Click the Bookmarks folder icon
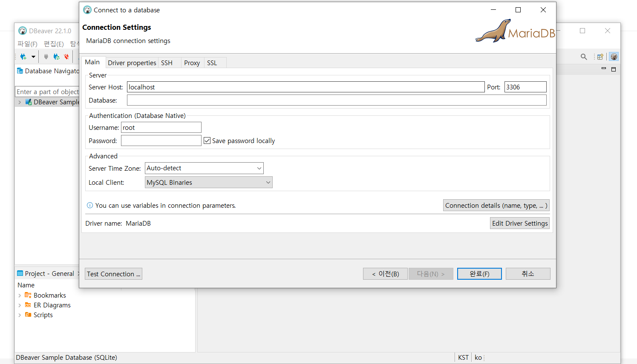The width and height of the screenshot is (637, 364). point(28,295)
